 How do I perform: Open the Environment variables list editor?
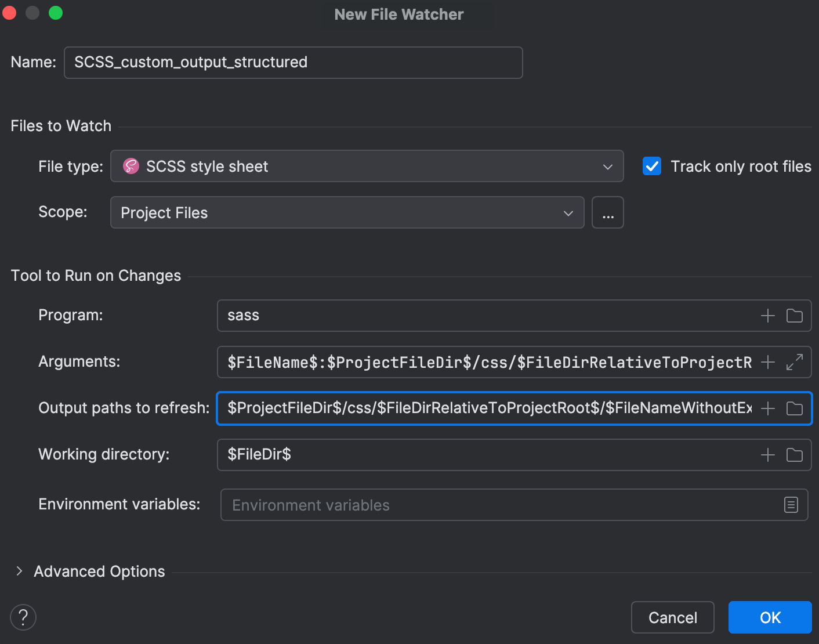coord(791,505)
